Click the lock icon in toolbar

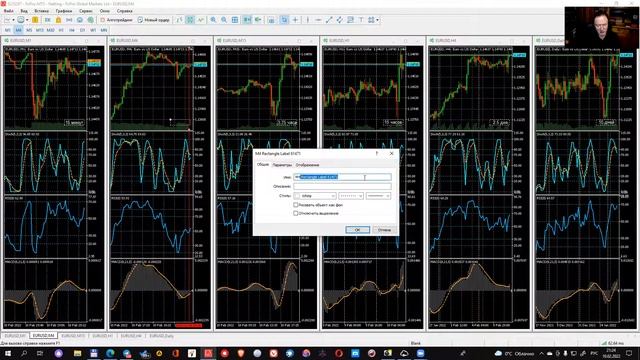[58, 20]
